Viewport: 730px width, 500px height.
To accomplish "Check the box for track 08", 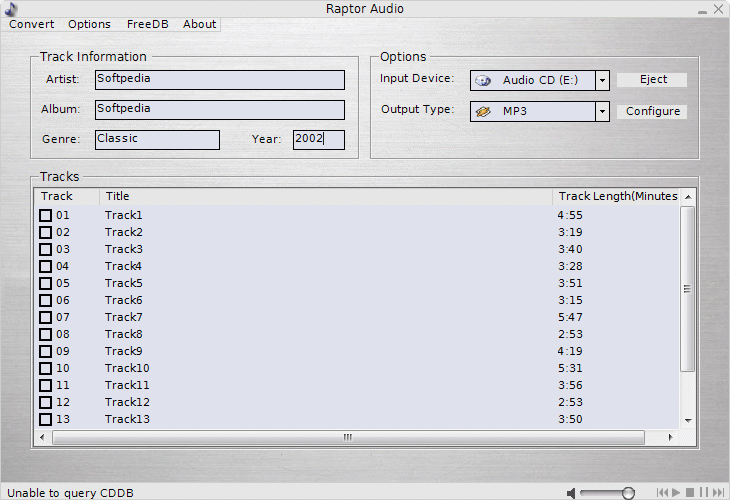I will point(46,334).
